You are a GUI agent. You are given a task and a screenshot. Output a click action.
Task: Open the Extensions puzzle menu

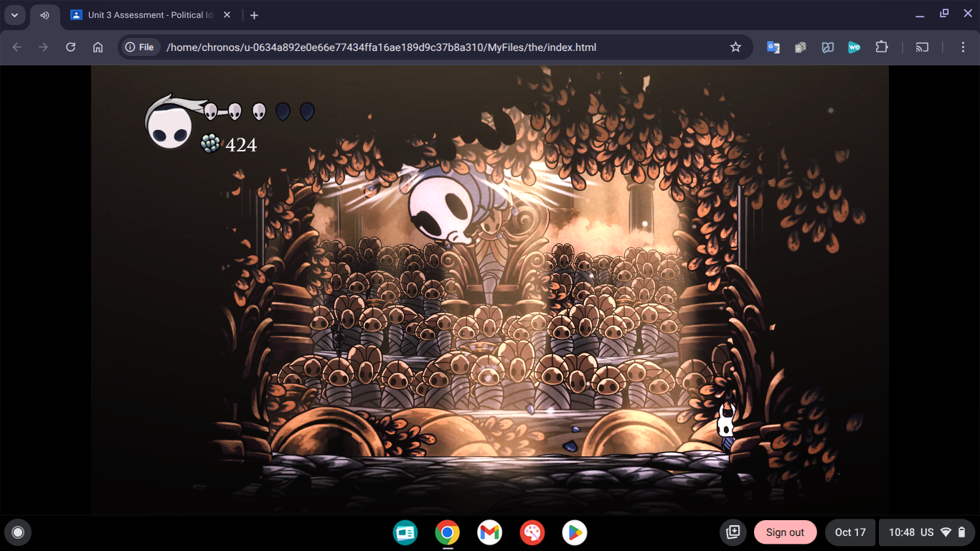click(x=882, y=47)
